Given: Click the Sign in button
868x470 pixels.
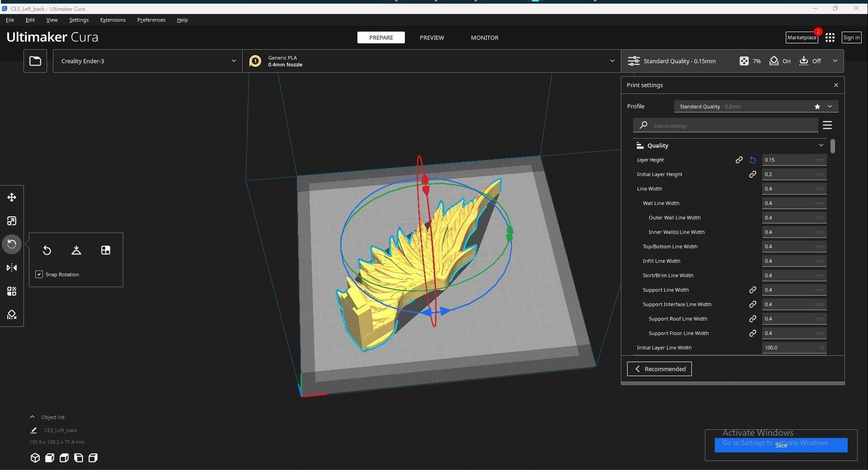Looking at the screenshot, I should pyautogui.click(x=851, y=37).
